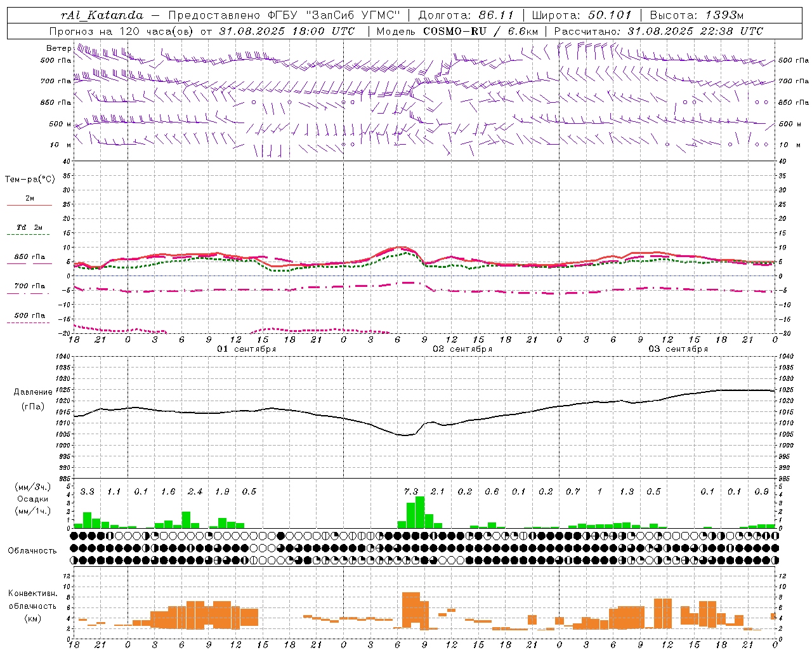812x650 pixels.
Task: Click the Давление pressure panel label
Action: click(33, 392)
